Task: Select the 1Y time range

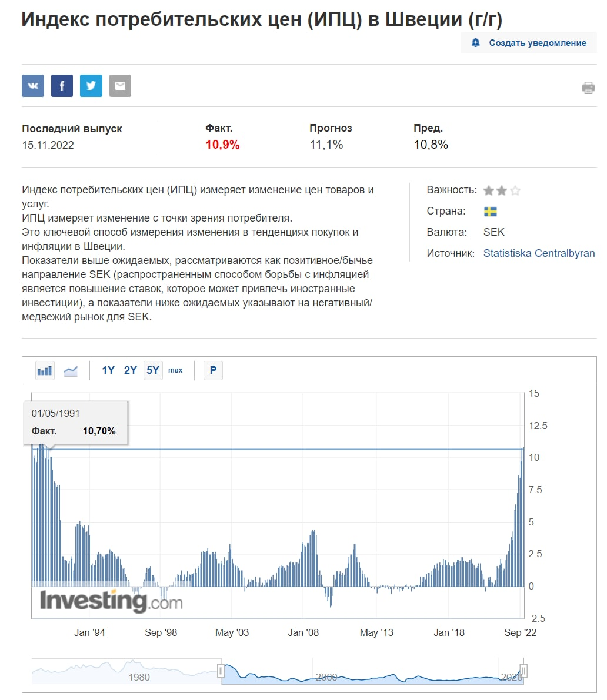Action: (108, 370)
